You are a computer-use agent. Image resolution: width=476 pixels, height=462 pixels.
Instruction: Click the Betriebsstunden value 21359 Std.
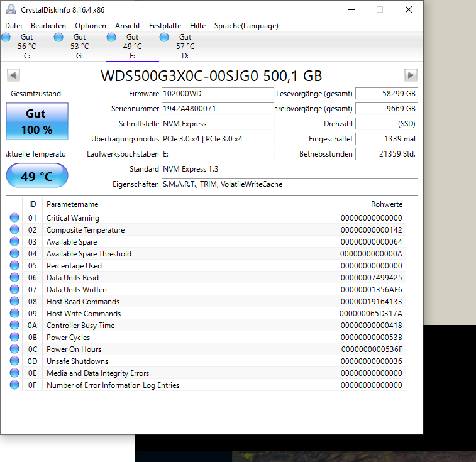tap(387, 154)
